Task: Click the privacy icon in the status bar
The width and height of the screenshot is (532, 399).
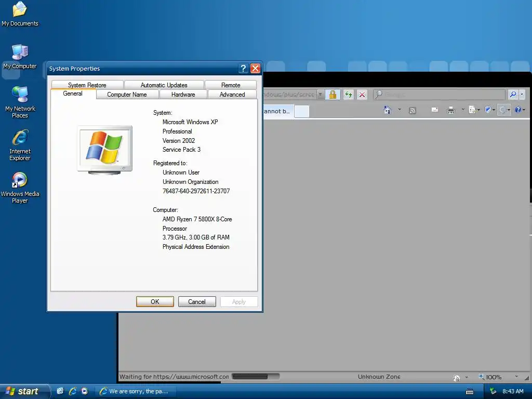Action: (457, 377)
